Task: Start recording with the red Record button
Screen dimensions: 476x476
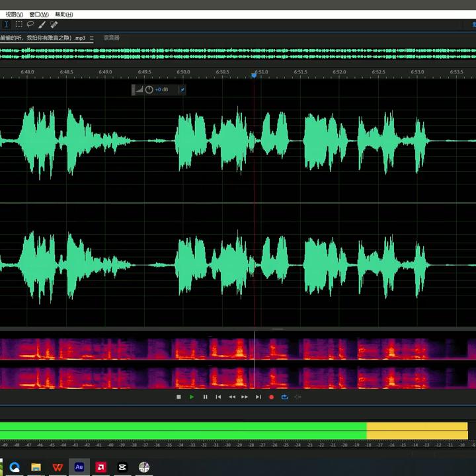Action: (x=271, y=397)
